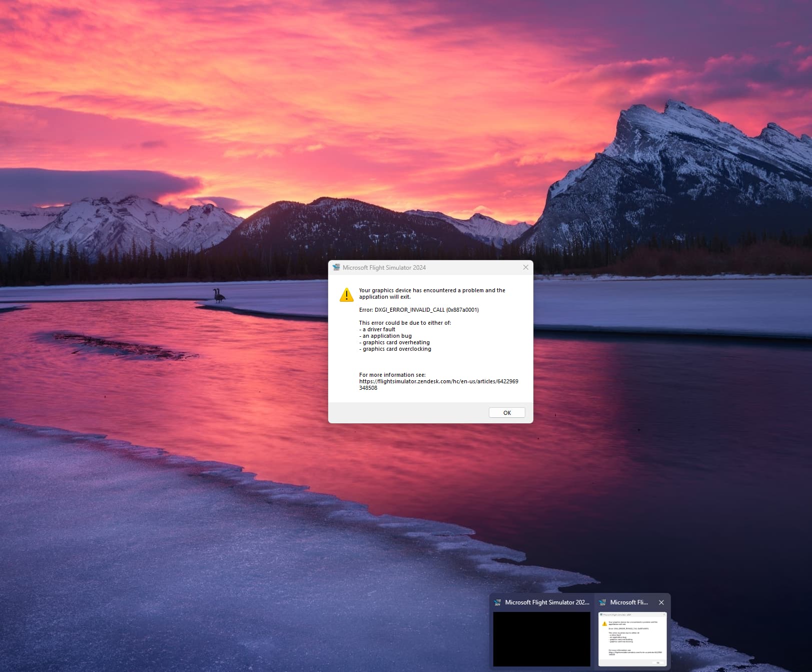Select the error dialog taskbar preview thumbnail
The width and height of the screenshot is (812, 672).
click(632, 639)
